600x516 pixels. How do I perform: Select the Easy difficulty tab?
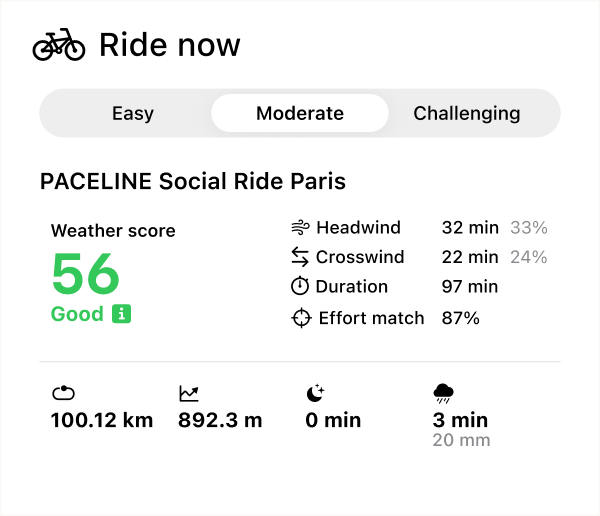click(x=133, y=113)
